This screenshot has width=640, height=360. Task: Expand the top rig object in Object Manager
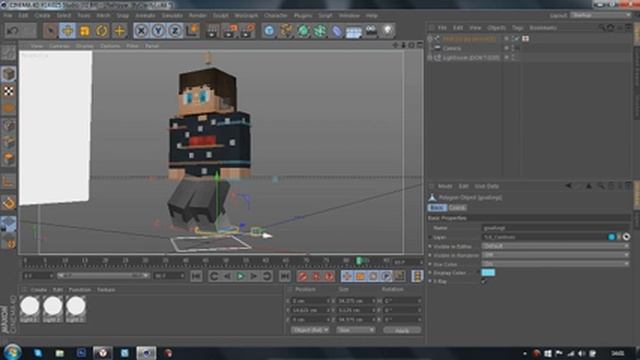(x=429, y=38)
